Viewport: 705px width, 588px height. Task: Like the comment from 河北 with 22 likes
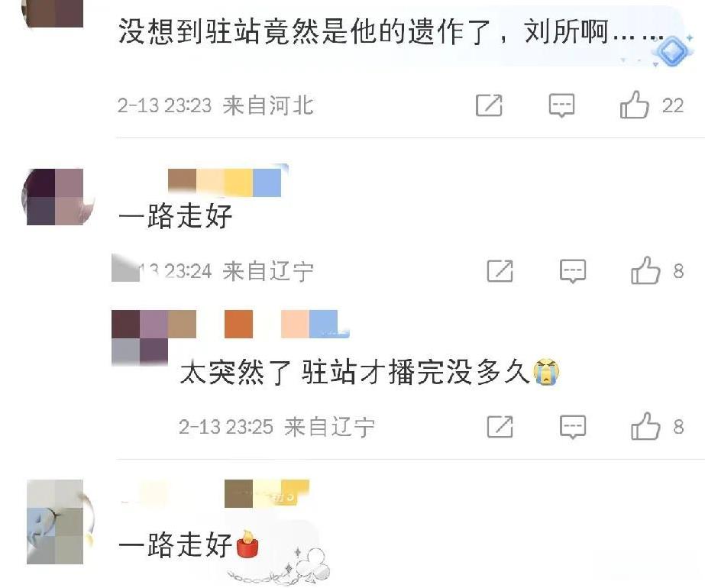tap(634, 105)
